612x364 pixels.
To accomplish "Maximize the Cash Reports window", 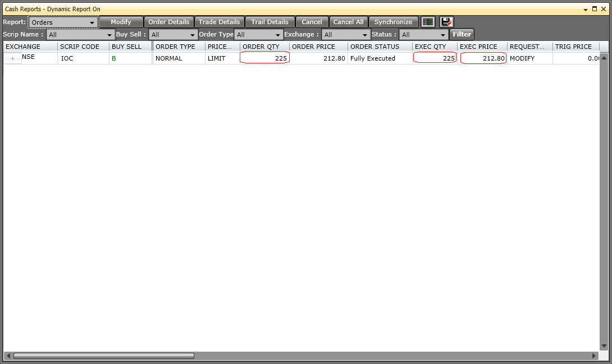I will (595, 9).
